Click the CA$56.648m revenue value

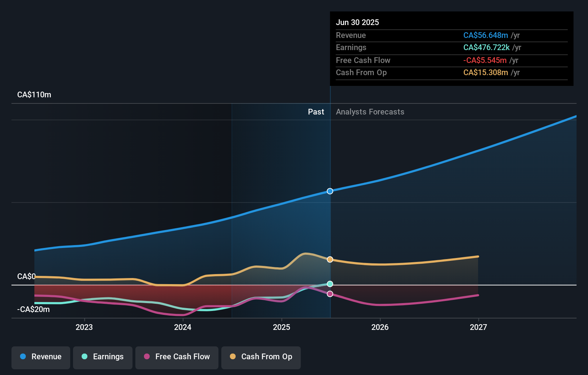(486, 35)
